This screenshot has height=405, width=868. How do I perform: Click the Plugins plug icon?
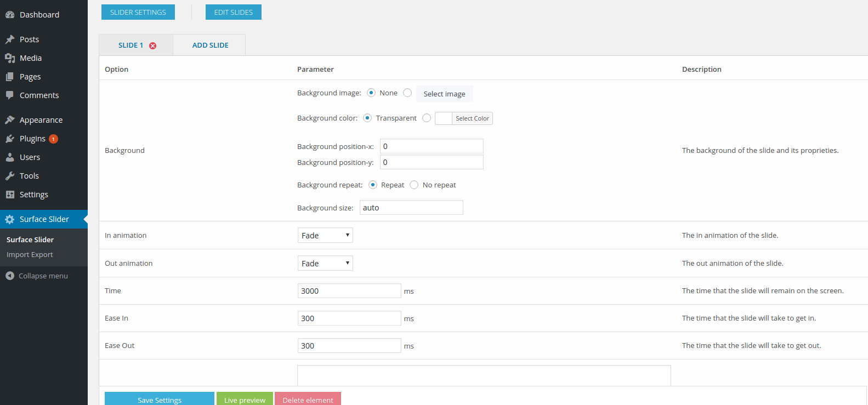point(10,139)
